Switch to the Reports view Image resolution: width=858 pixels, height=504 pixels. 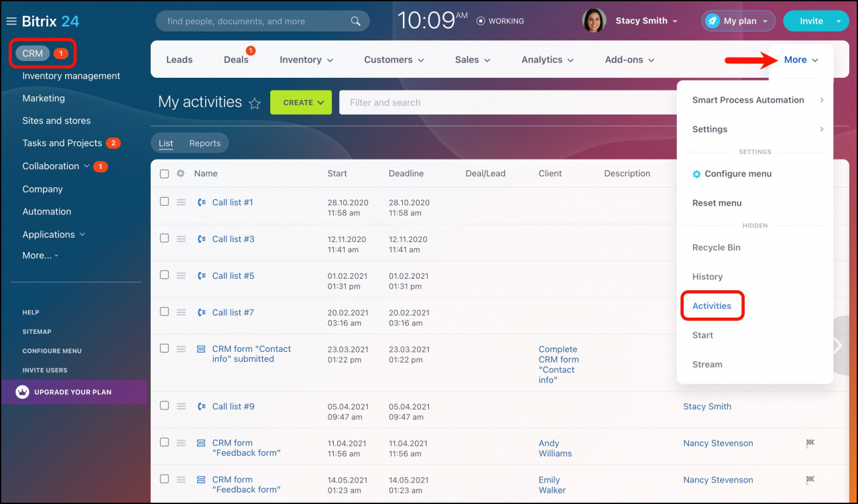(204, 143)
